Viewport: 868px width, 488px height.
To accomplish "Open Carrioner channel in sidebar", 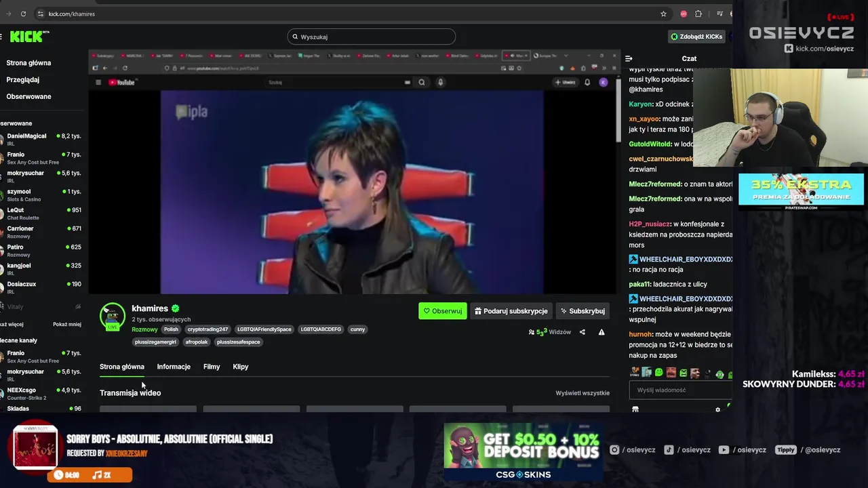I will click(x=41, y=232).
